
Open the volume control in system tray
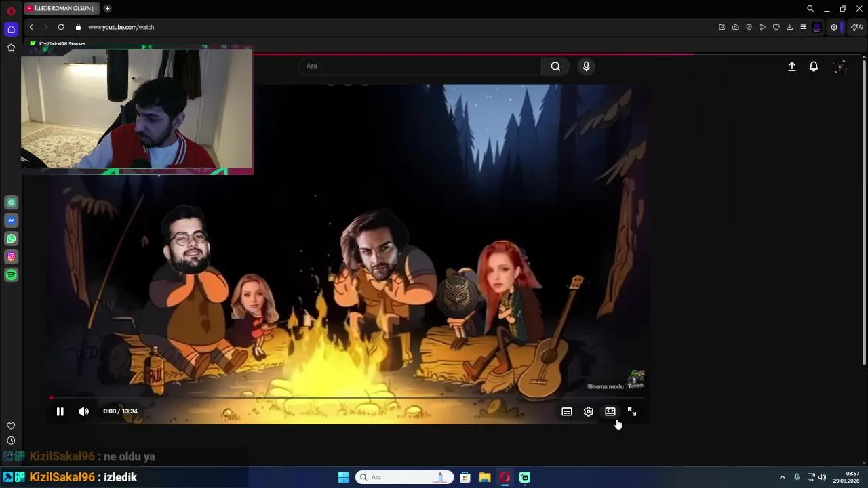pyautogui.click(x=823, y=477)
